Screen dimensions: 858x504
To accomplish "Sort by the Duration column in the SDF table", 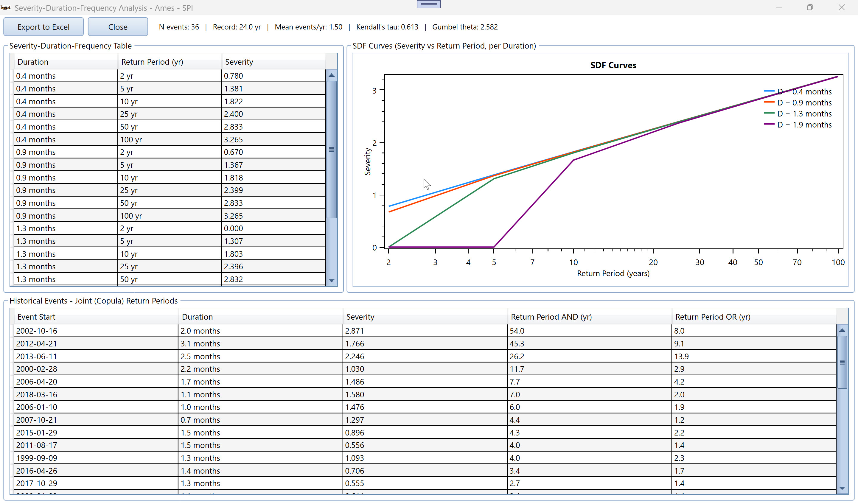I will [66, 62].
